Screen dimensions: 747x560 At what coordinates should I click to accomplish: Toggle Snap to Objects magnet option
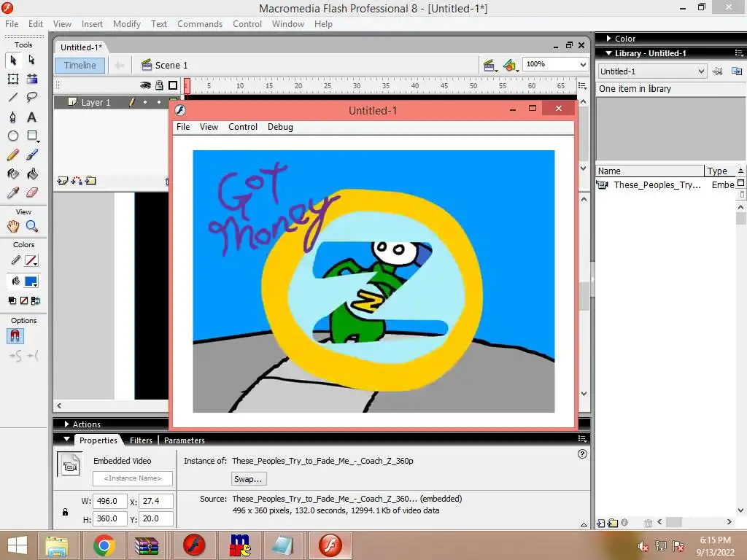[15, 337]
